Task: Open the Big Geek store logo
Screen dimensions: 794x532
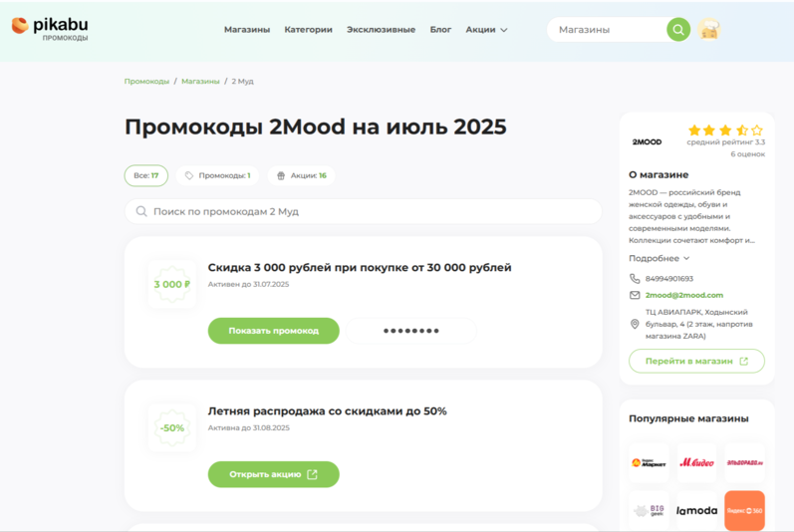Action: (649, 510)
